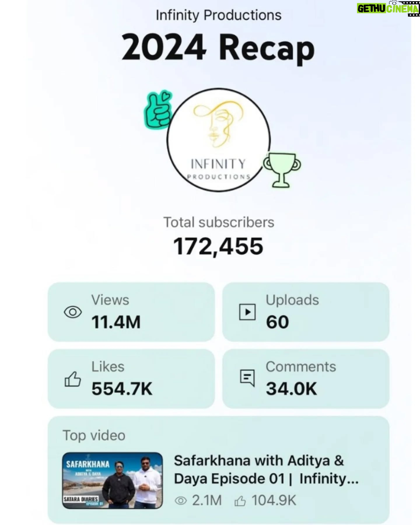Click the Gethu Cinema watermark logo
Image resolution: width=420 pixels, height=525 pixels.
[388, 8]
